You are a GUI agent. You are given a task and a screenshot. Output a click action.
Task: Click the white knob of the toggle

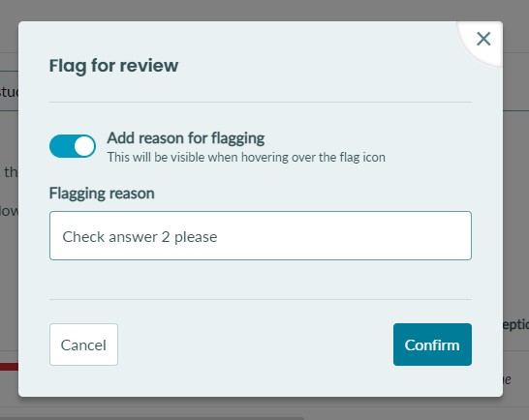(x=84, y=147)
